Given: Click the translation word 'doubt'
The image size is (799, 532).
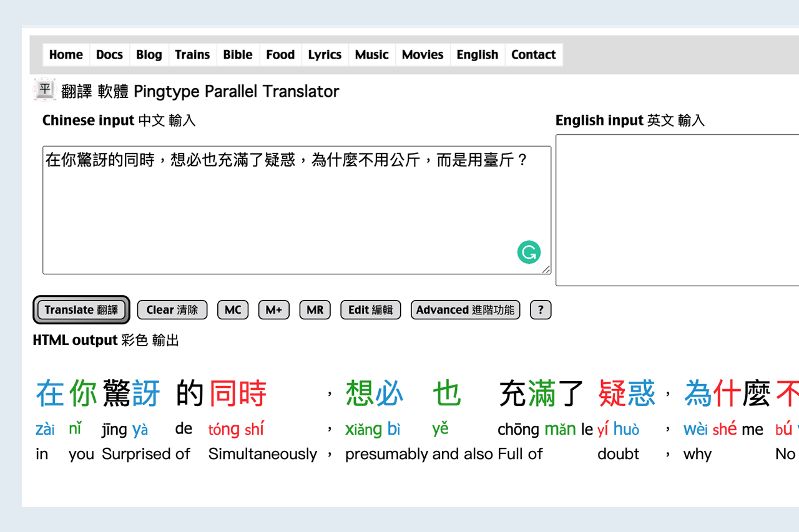Looking at the screenshot, I should point(619,454).
